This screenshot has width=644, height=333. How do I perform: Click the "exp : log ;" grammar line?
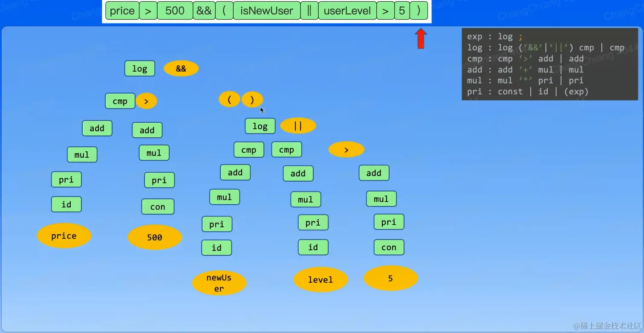[494, 36]
